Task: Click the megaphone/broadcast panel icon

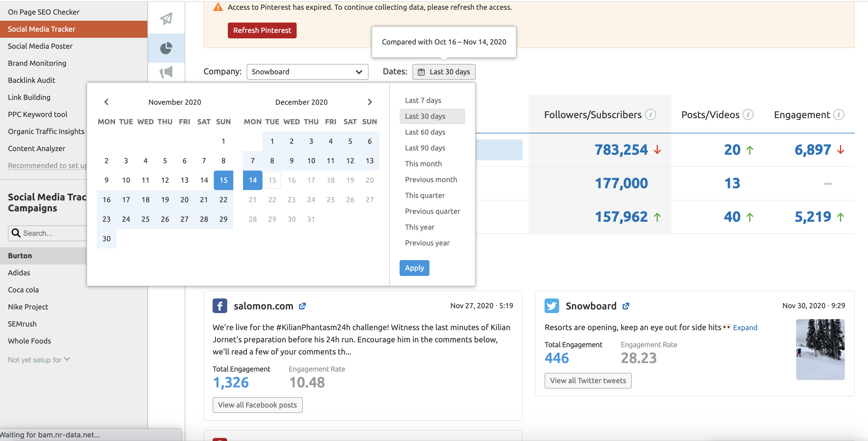Action: point(166,72)
